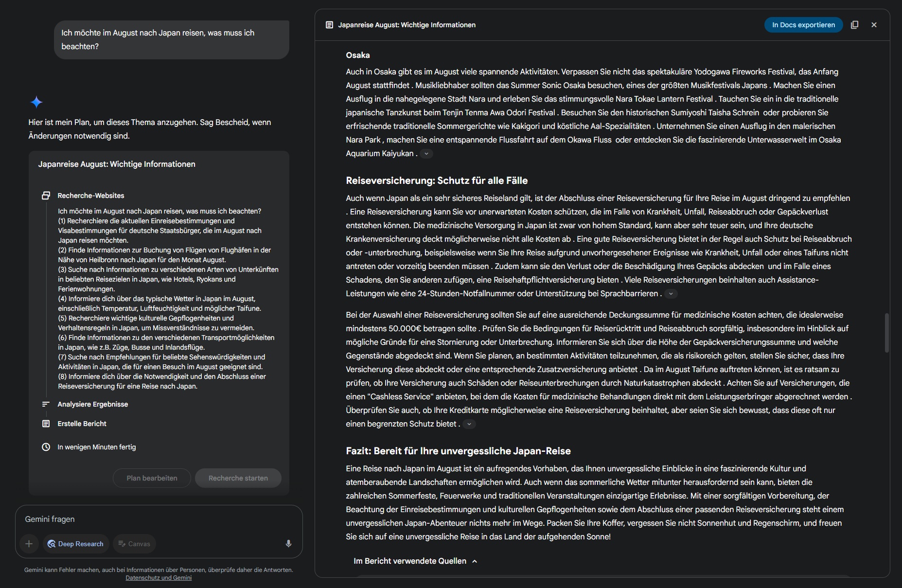Expand sources chevron after Sprachbarrieren sentence
This screenshot has width=902, height=588.
[x=671, y=294]
